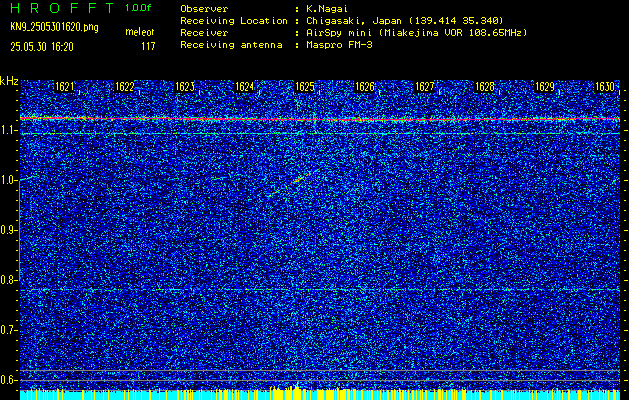Click the Receiving Location field label

coord(234,20)
